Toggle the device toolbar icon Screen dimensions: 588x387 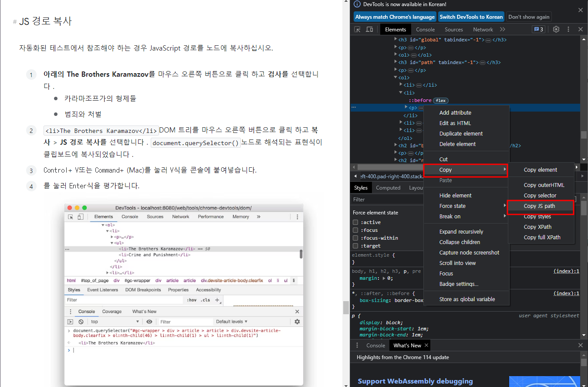tap(369, 29)
